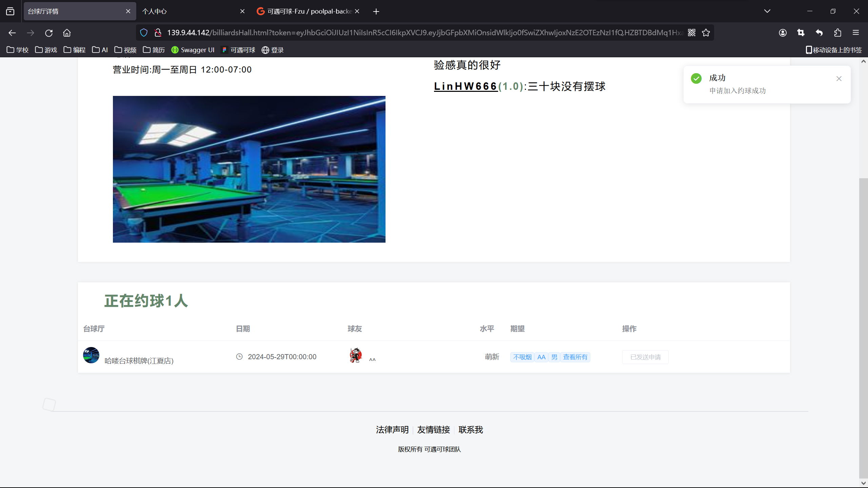Click the tracking protection shield icon
The width and height of the screenshot is (868, 488).
144,33
